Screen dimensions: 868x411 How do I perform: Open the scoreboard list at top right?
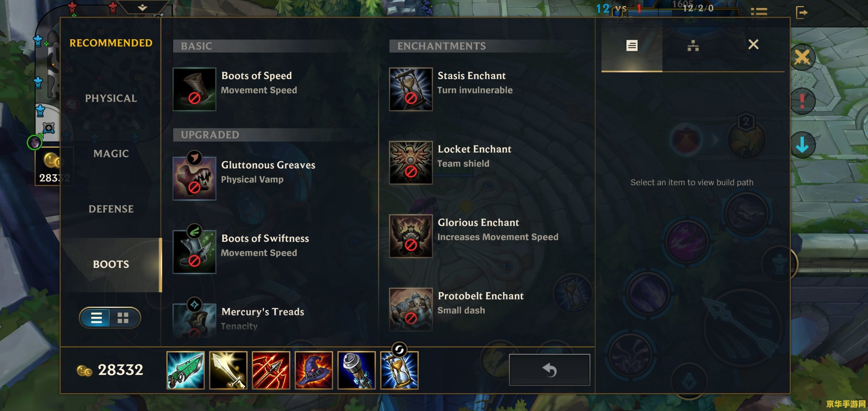[759, 12]
